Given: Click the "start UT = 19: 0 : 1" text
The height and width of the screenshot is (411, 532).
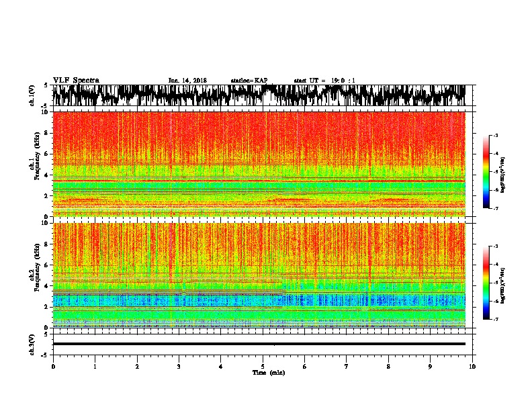Looking at the screenshot, I should 324,81.
